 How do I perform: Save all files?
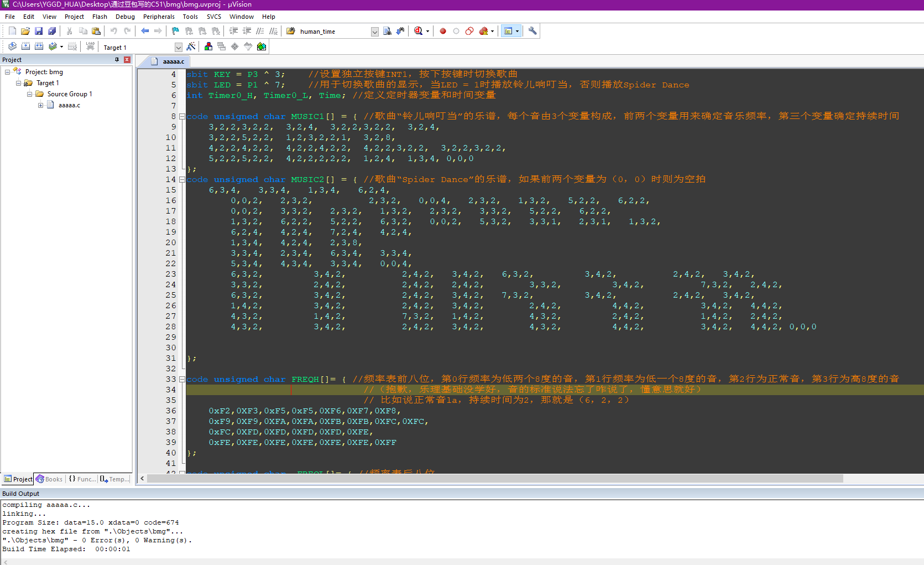coord(52,31)
